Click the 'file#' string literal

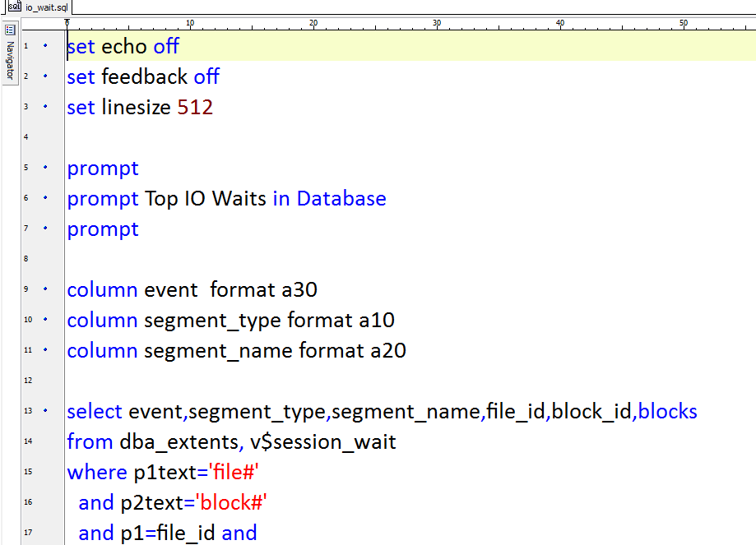234,472
